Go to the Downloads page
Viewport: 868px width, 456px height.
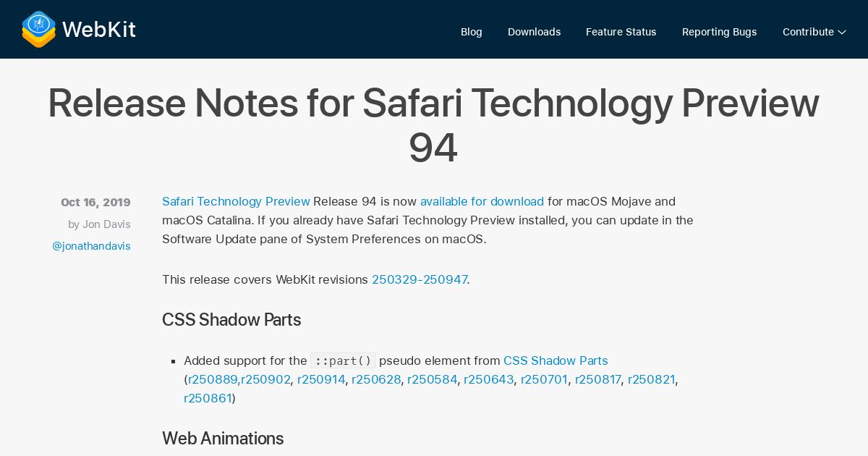pyautogui.click(x=534, y=32)
